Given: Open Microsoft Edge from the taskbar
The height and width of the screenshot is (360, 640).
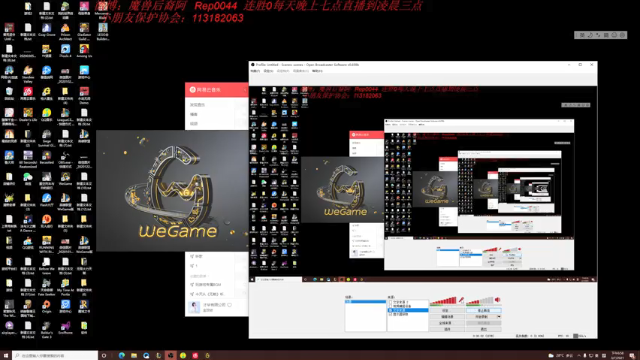Looking at the screenshot, I should [x=121, y=355].
